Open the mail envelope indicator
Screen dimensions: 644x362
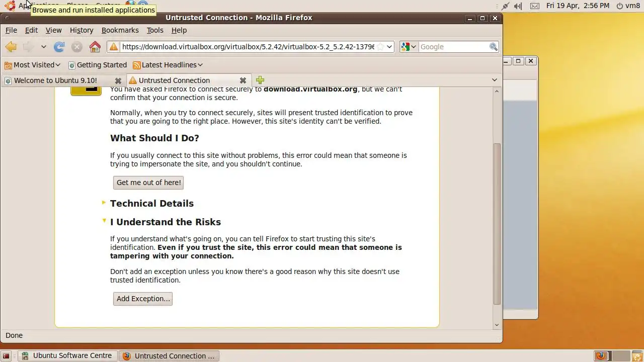pos(535,6)
